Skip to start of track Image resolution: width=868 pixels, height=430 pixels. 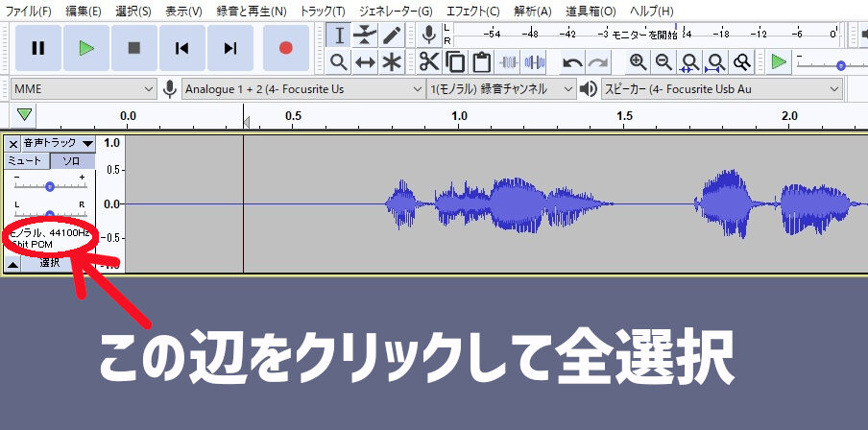[182, 48]
